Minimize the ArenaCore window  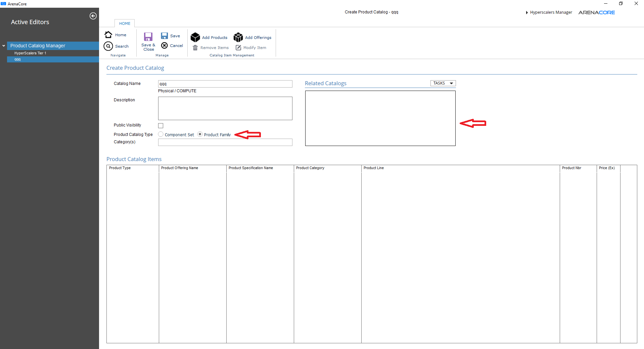pyautogui.click(x=606, y=4)
